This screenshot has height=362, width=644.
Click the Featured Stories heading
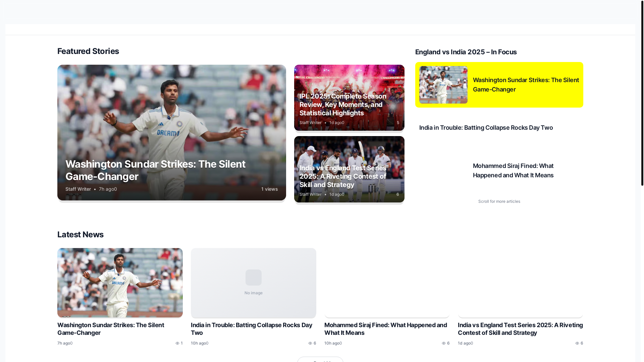coord(88,51)
